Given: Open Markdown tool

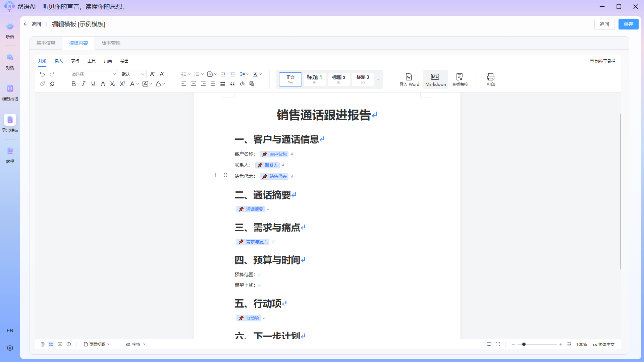Looking at the screenshot, I should click(435, 80).
